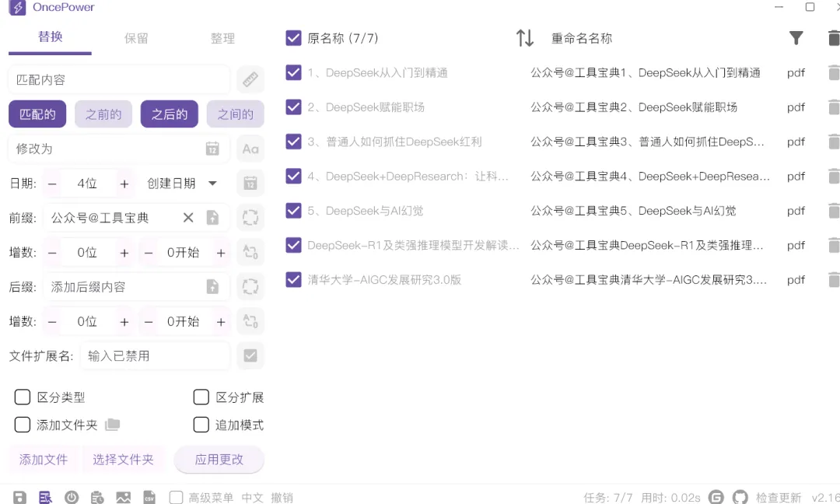Click the check icon beside 文件扩展名 field
Viewport: 840px width, 504px height.
pyautogui.click(x=250, y=355)
